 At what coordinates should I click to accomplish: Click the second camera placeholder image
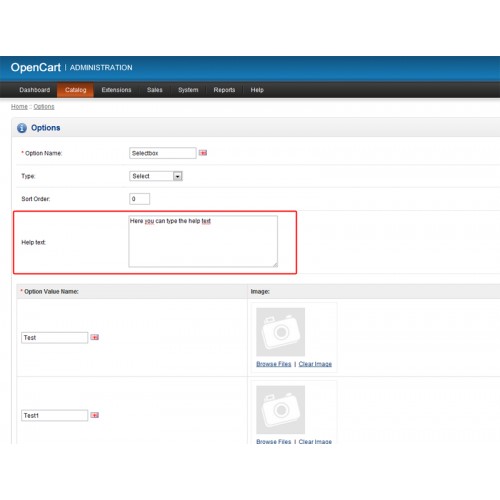(280, 410)
